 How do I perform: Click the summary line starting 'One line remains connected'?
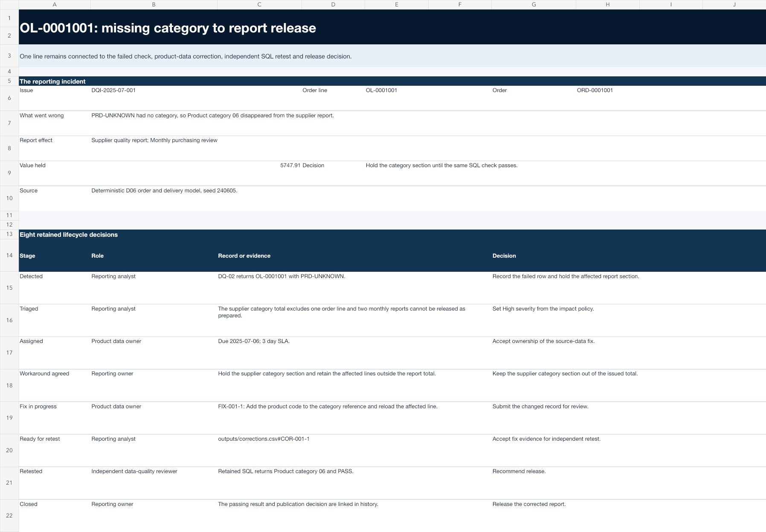[x=186, y=56]
